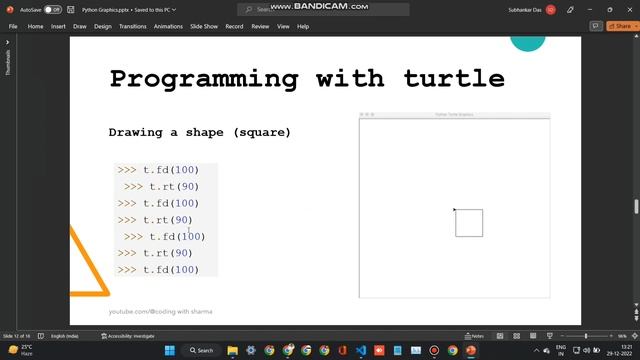The height and width of the screenshot is (360, 640).
Task: Click the Next Slide double-arrow button
Action: tap(636, 319)
